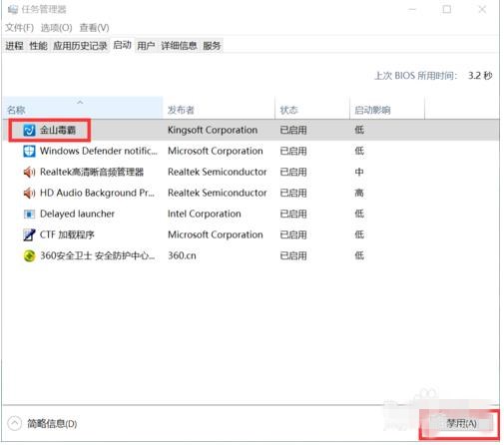Close the 任务管理器 window
This screenshot has width=504, height=445.
pyautogui.click(x=482, y=9)
